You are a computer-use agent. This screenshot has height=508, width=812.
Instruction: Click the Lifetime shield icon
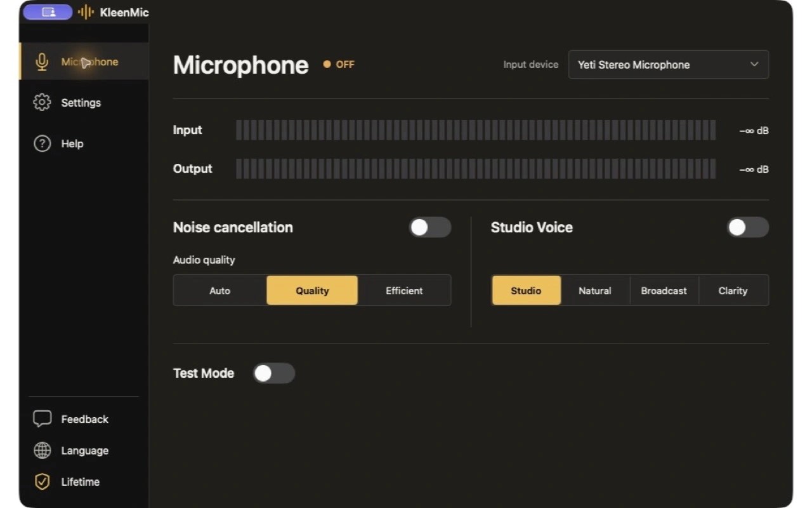point(42,481)
